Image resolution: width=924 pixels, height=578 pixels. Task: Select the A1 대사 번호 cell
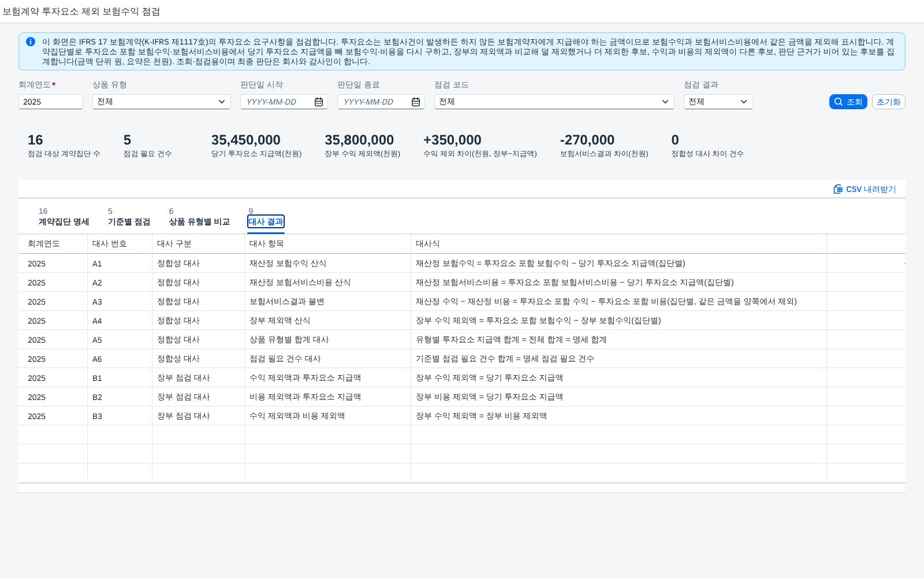(120, 264)
